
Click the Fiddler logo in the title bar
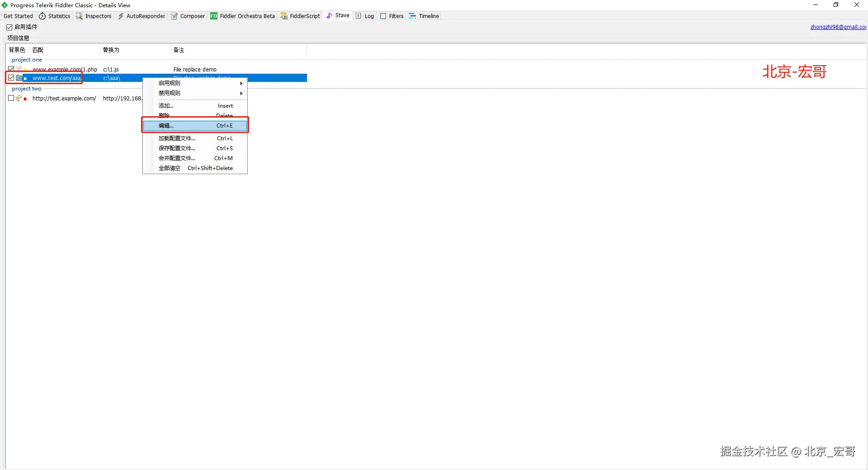(5, 5)
